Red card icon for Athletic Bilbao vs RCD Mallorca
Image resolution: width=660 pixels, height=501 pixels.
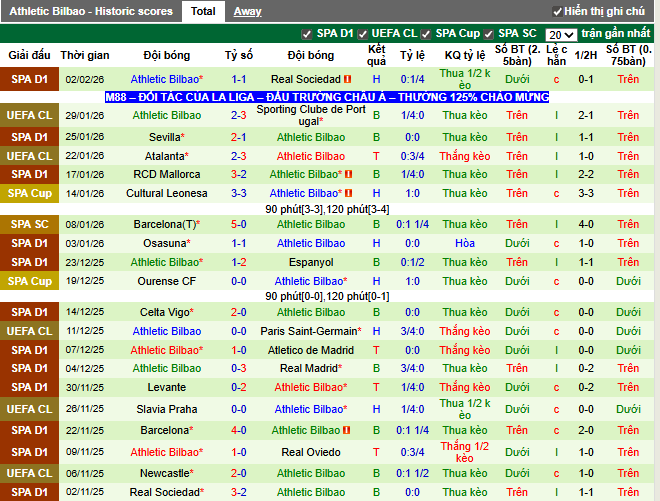coord(349,174)
